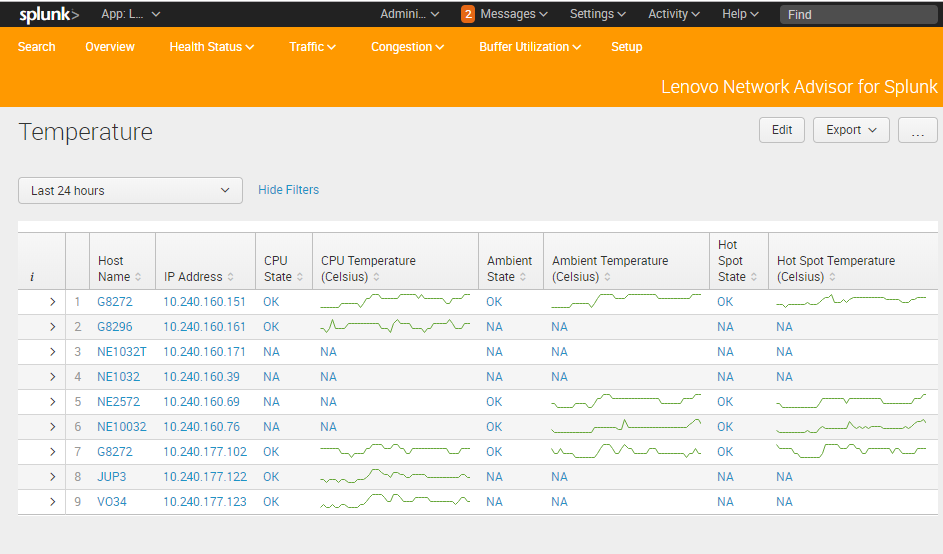Image resolution: width=943 pixels, height=554 pixels.
Task: Expand row 2 for host G8296
Action: pyautogui.click(x=52, y=327)
